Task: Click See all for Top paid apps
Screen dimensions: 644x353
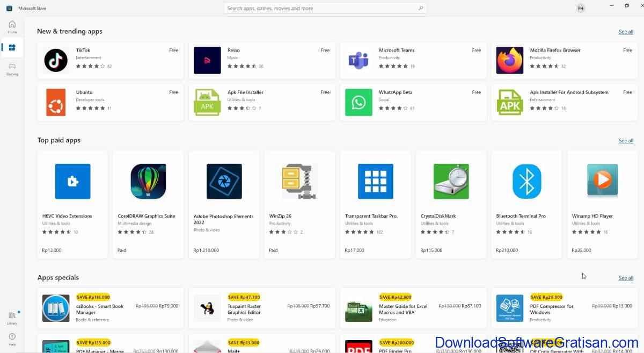Action: pos(626,141)
